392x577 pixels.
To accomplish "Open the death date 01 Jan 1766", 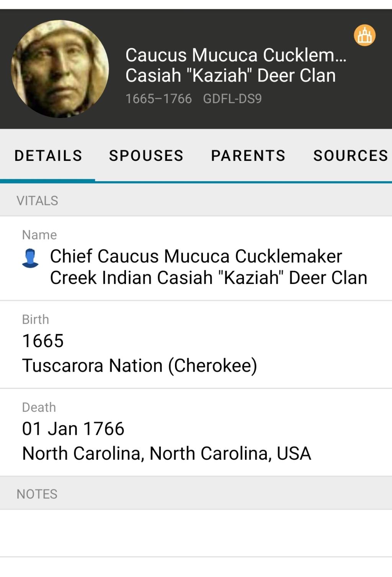I will point(73,429).
